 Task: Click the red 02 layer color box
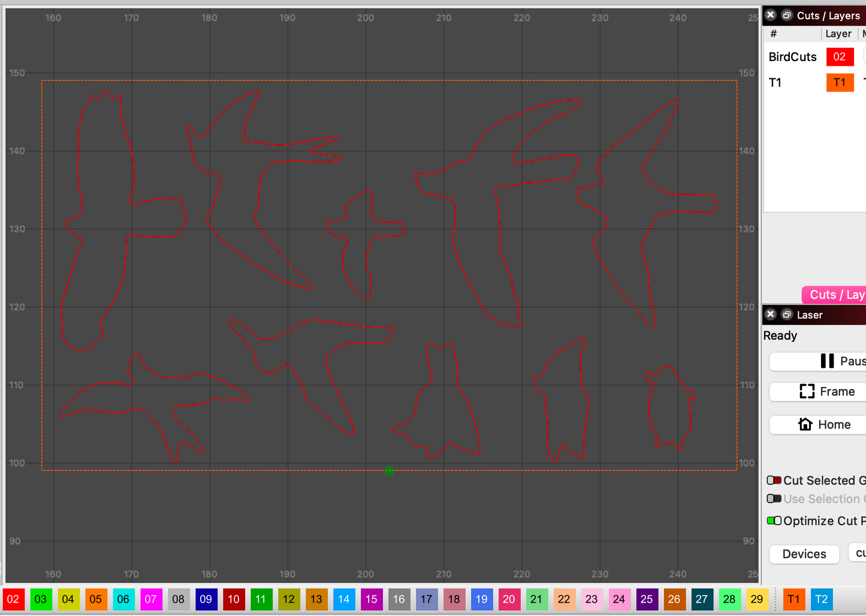point(840,57)
